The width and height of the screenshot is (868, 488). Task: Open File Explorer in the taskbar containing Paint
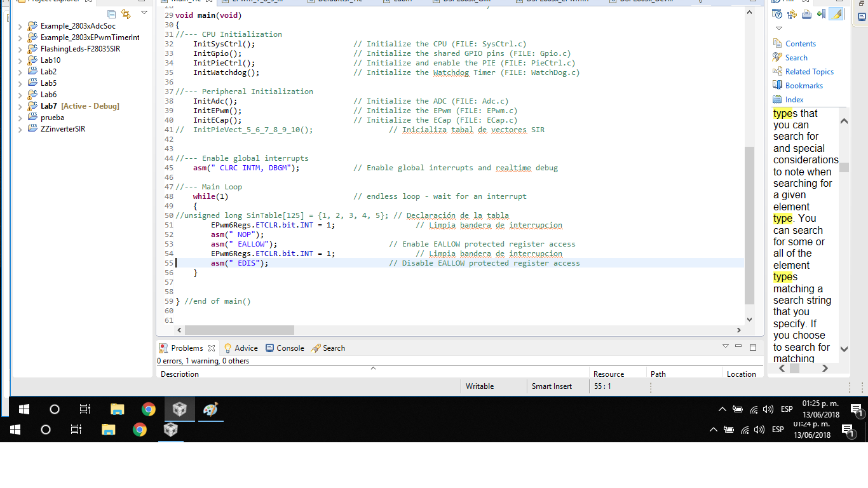pos(118,409)
